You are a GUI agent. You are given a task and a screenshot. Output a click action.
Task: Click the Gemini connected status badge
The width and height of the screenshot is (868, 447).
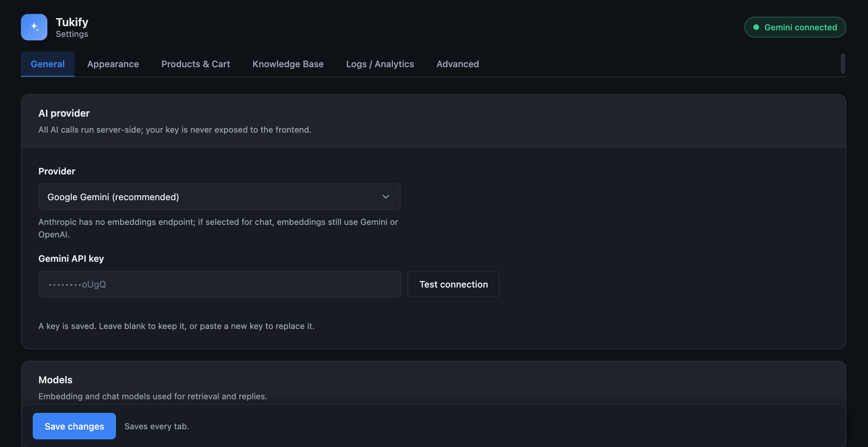tap(795, 27)
